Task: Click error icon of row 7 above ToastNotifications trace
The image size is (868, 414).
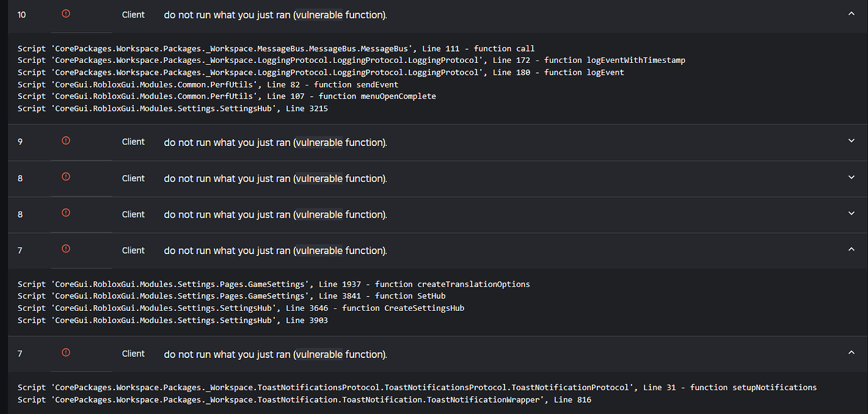Action: (66, 353)
